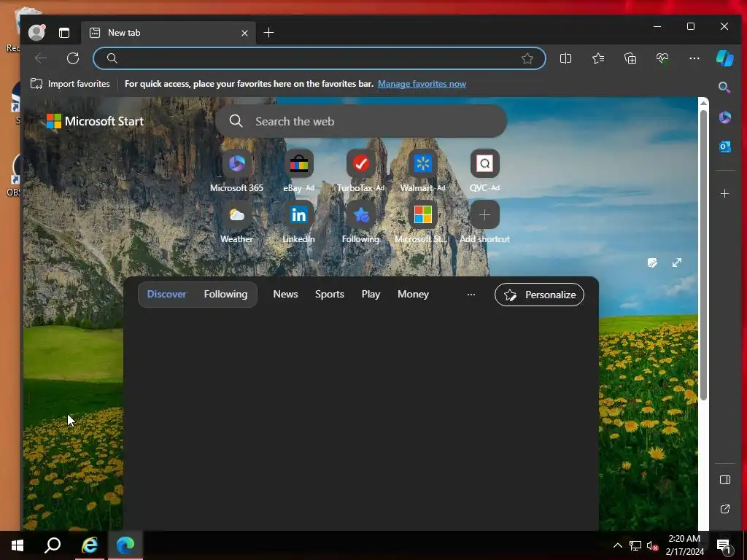Click the Personalize button
This screenshot has width=747, height=560.
click(539, 295)
